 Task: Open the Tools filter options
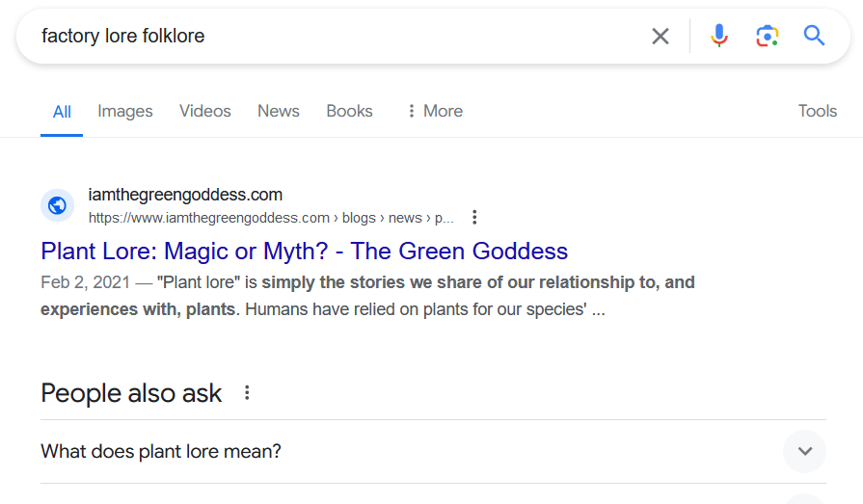[x=818, y=111]
